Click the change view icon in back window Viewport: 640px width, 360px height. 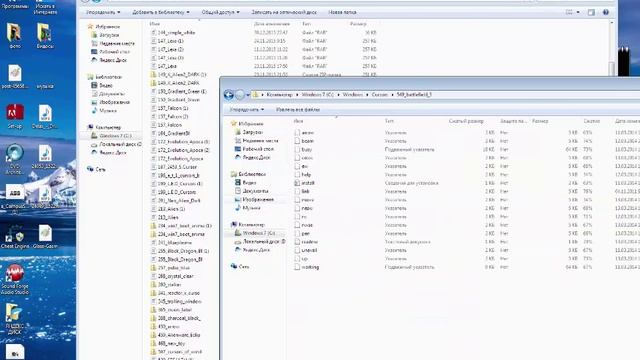point(569,12)
